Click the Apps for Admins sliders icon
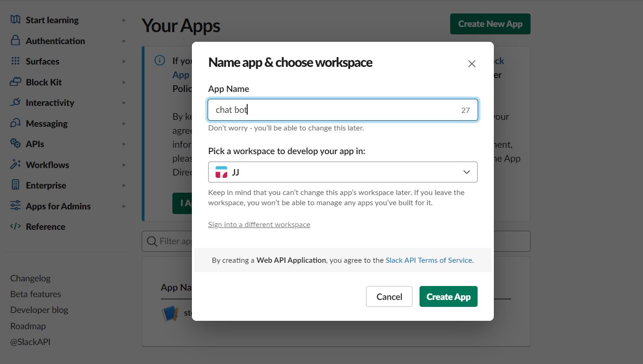 tap(15, 206)
